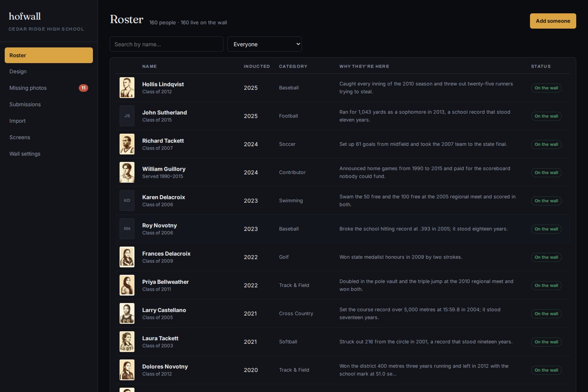Open Hollis Lindqvist's portrait thumbnail

[127, 88]
